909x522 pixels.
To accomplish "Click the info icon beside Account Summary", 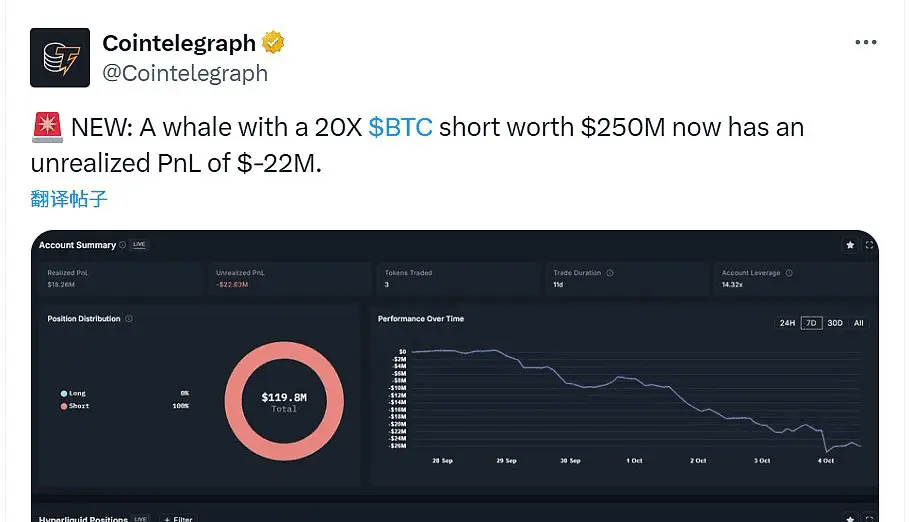I will (x=123, y=245).
